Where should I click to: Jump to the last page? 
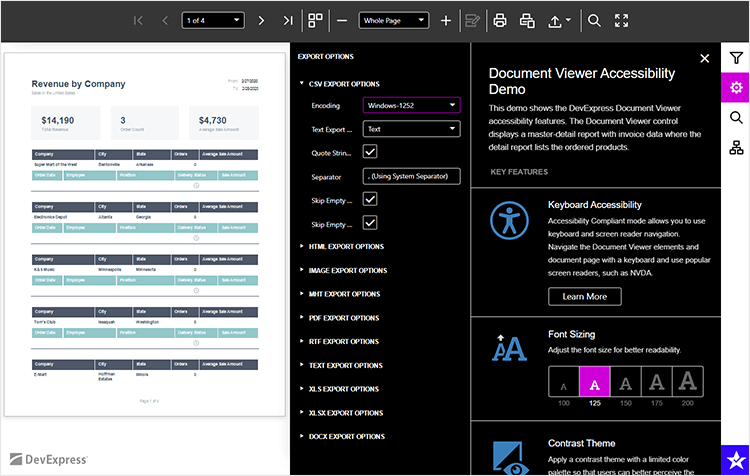click(x=287, y=21)
